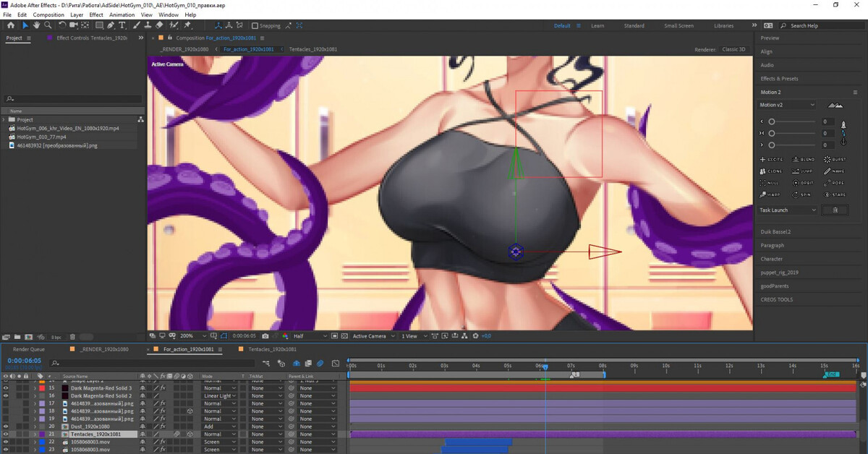Take snapshot with camera icon in viewer
868x454 pixels.
[265, 336]
